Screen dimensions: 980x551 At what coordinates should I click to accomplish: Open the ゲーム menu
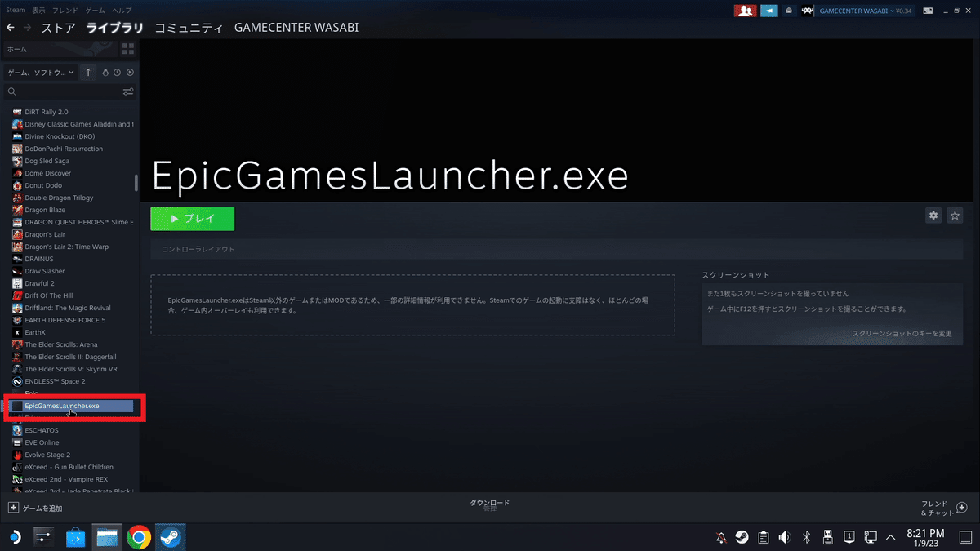95,10
